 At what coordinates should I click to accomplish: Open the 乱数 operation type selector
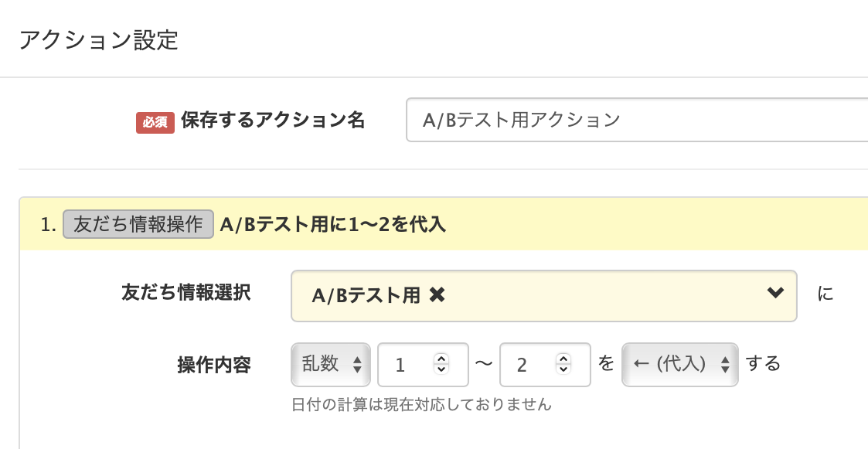[x=331, y=364]
